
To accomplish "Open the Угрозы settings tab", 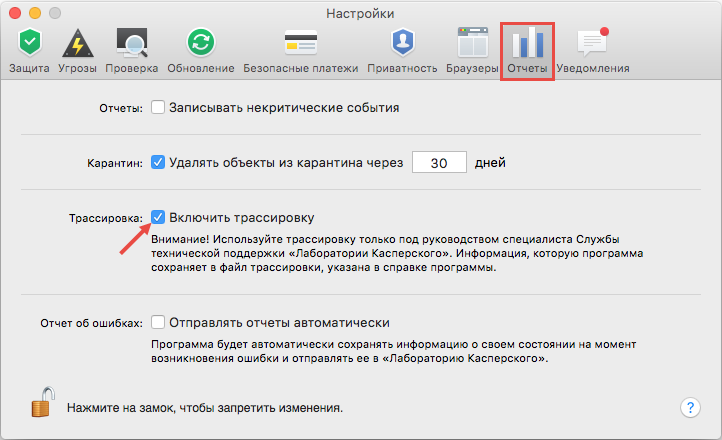I will (77, 51).
